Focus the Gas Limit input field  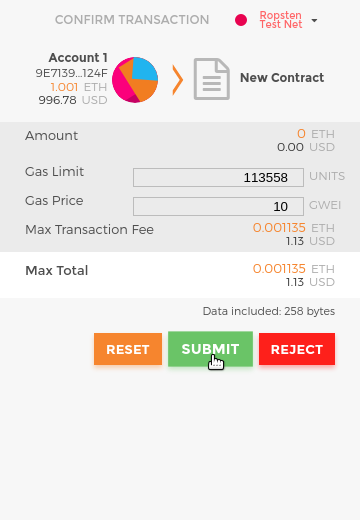tap(218, 177)
